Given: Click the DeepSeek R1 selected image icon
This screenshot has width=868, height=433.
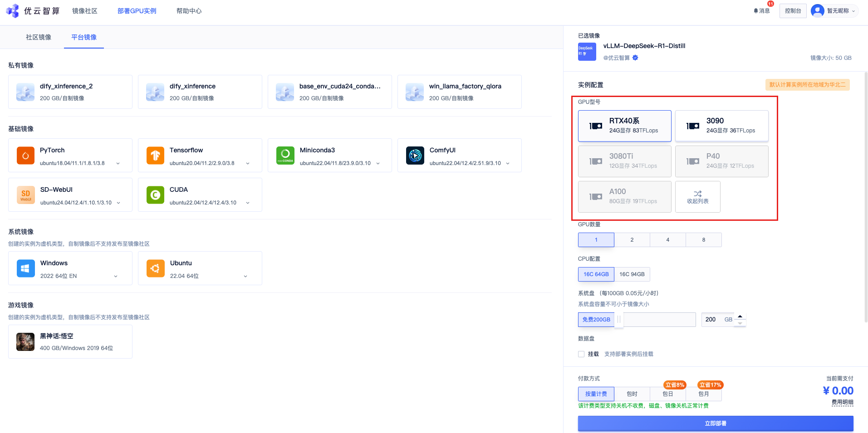Looking at the screenshot, I should (587, 52).
